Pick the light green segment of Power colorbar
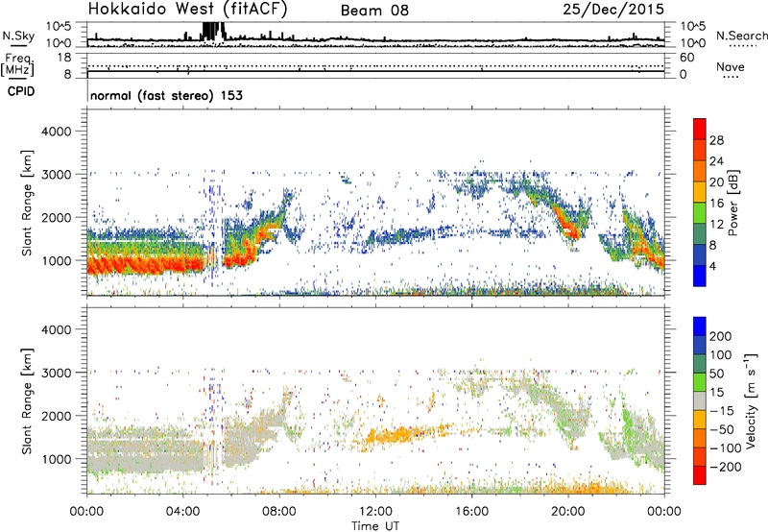The image size is (768, 532). [x=700, y=212]
